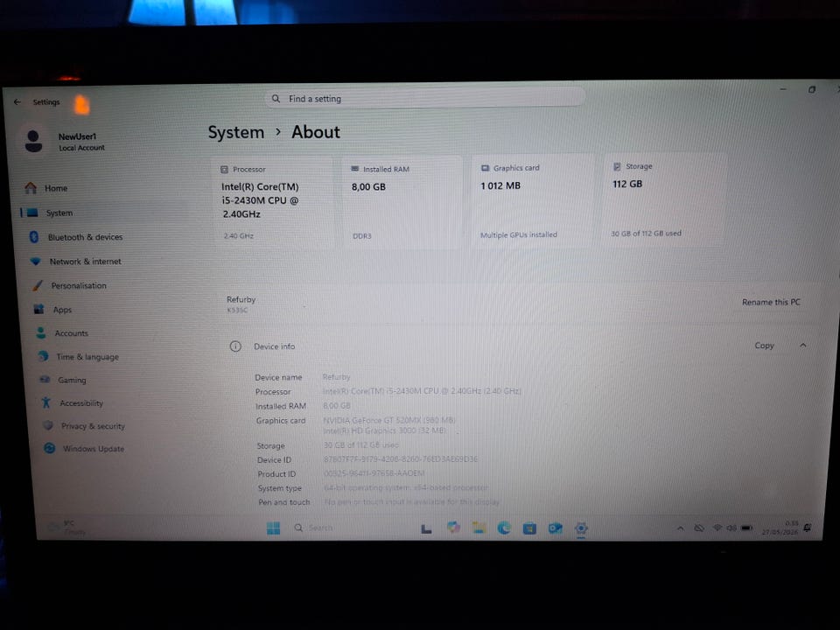Image resolution: width=840 pixels, height=630 pixels.
Task: Click the System breadcrumb link
Action: point(235,132)
